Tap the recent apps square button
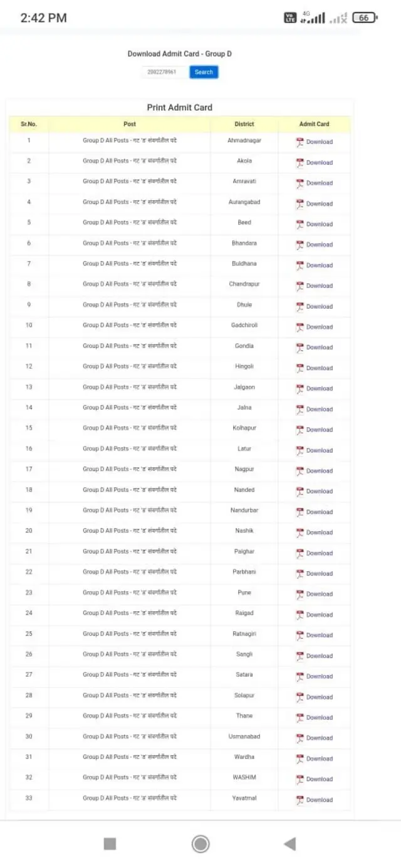The height and width of the screenshot is (868, 401). click(x=110, y=844)
